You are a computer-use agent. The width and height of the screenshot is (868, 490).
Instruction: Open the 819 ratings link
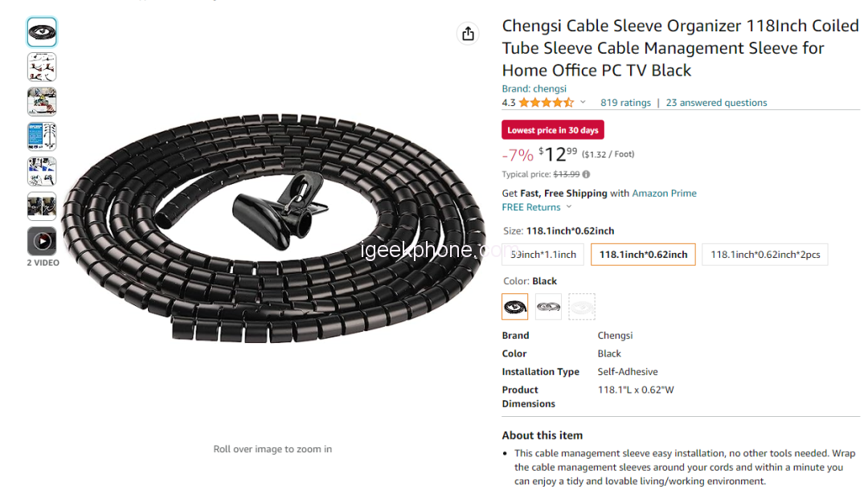click(x=625, y=103)
